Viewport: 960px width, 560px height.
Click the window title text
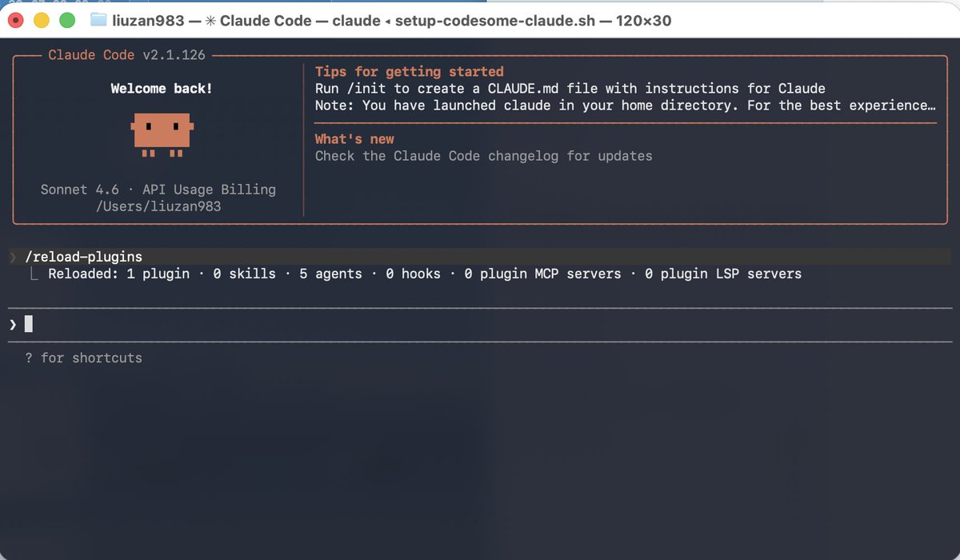click(x=391, y=20)
